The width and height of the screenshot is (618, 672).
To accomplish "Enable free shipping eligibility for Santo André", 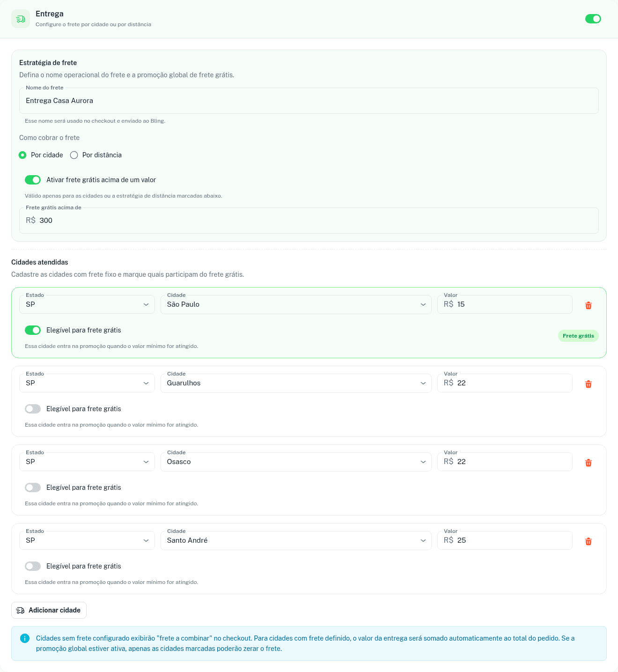I will [x=33, y=566].
